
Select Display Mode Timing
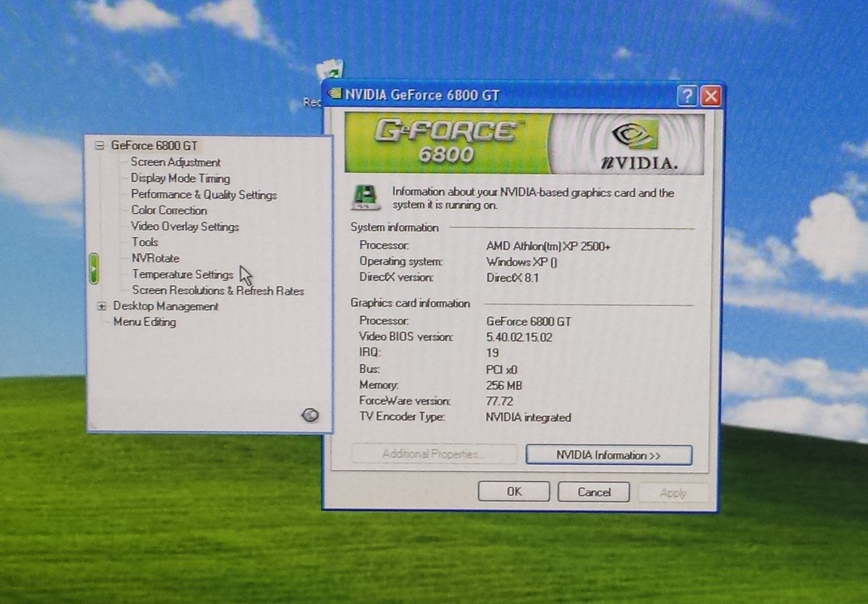(x=180, y=178)
